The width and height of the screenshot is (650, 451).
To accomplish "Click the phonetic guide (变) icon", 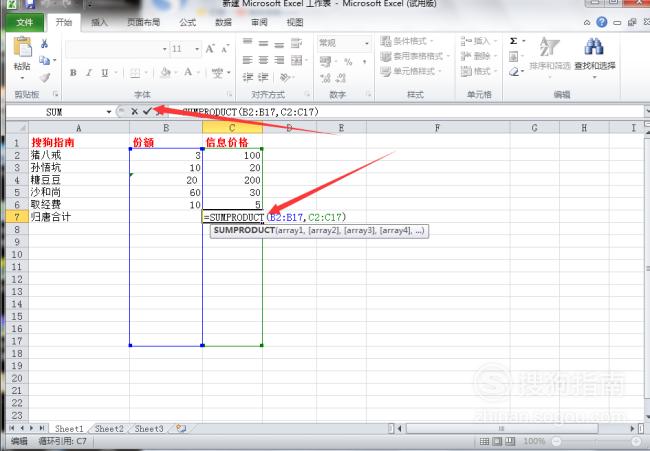I will tap(217, 73).
